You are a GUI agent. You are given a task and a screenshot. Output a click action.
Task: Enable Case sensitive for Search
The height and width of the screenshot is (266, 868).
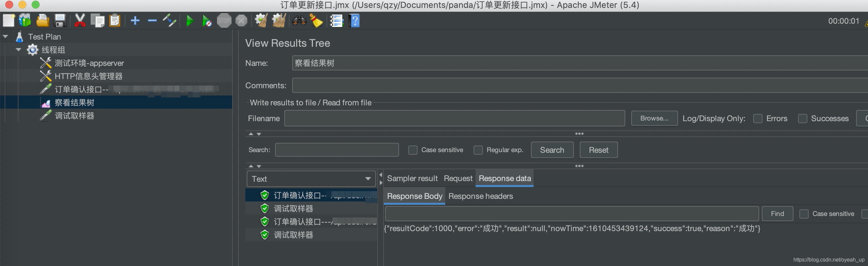click(413, 150)
